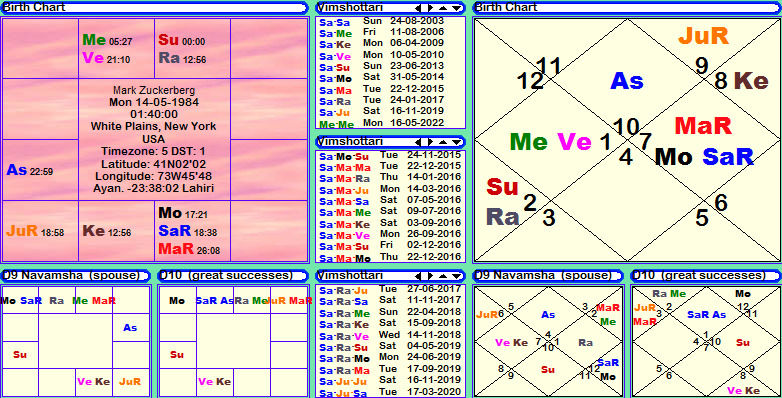Click right D10 (great successes) title bar
Viewport: 782px width, 398px height.
(x=706, y=276)
